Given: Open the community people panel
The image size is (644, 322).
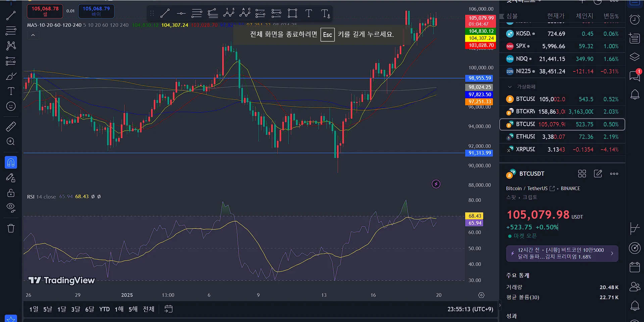Looking at the screenshot, I should 635,286.
